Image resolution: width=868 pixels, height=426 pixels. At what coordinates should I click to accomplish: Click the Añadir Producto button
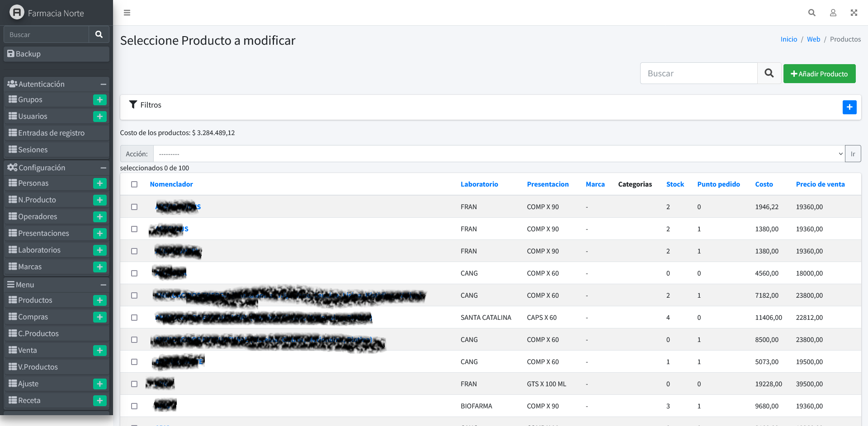(819, 74)
